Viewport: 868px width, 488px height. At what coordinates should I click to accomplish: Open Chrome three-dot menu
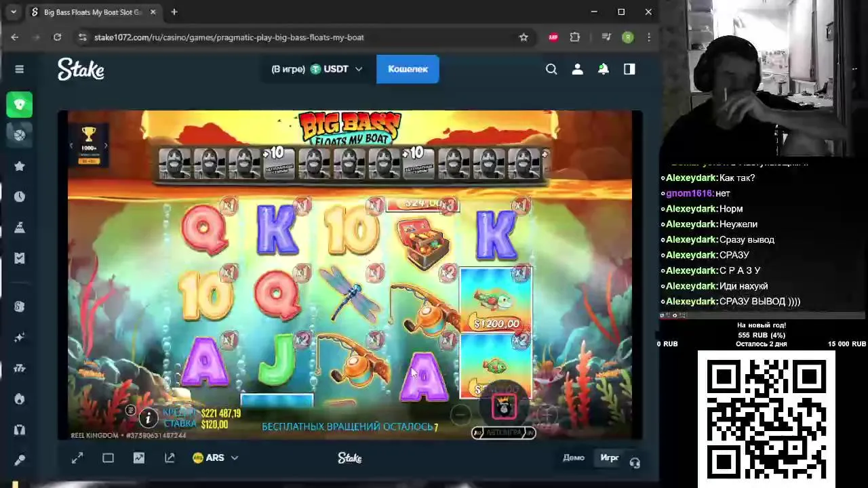(x=649, y=37)
